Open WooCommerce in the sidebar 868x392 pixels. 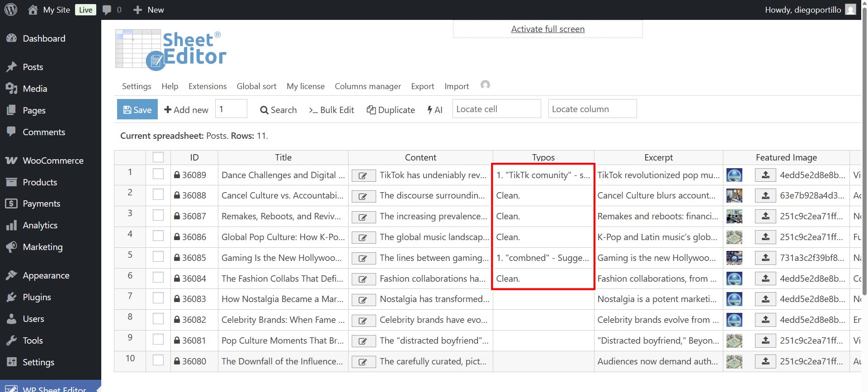pos(53,161)
